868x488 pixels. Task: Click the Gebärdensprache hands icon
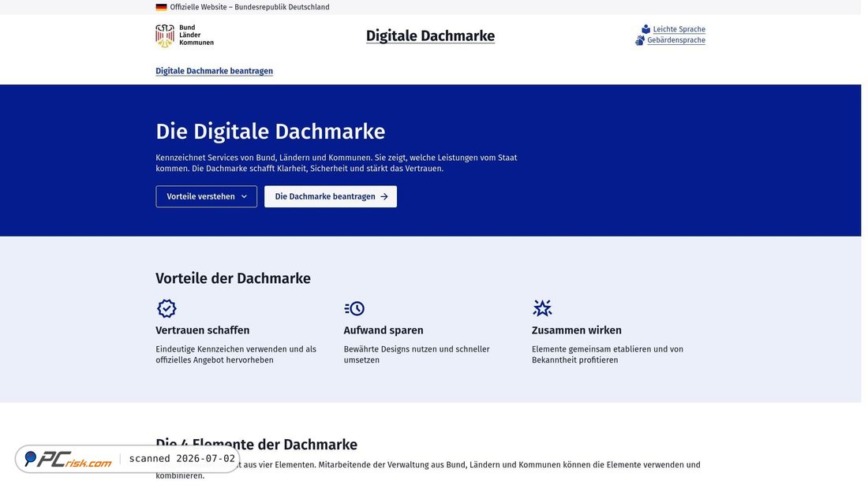pyautogui.click(x=640, y=40)
